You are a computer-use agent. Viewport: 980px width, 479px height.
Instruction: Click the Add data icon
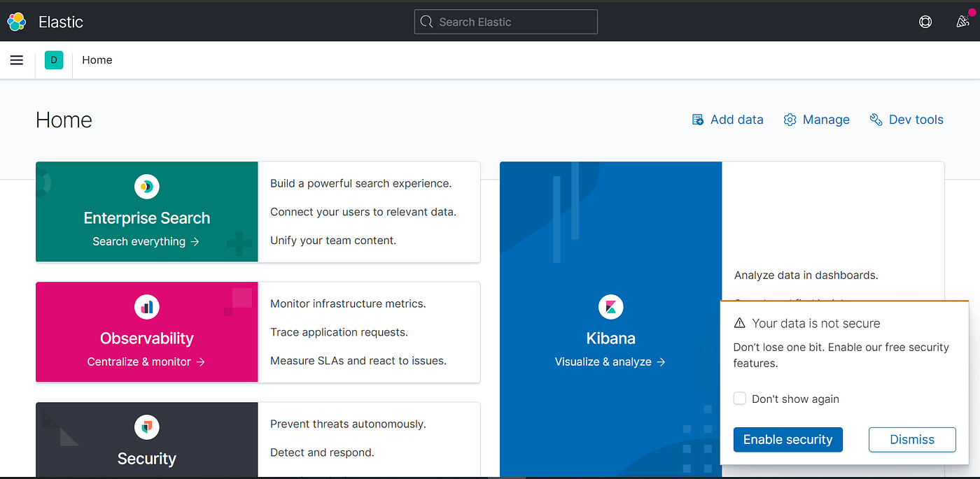click(x=698, y=120)
